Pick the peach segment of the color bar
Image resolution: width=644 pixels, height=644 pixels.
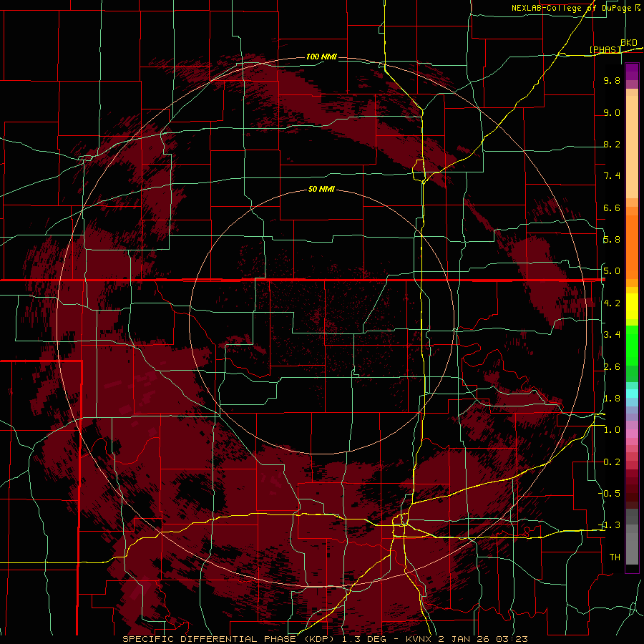pos(632,147)
